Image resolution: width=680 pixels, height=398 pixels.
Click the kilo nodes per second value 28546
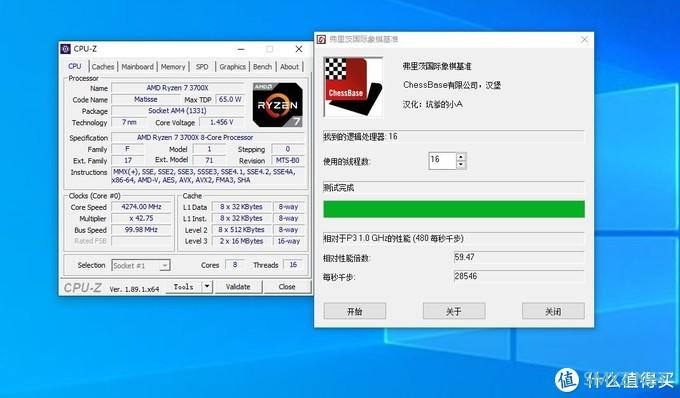(519, 276)
